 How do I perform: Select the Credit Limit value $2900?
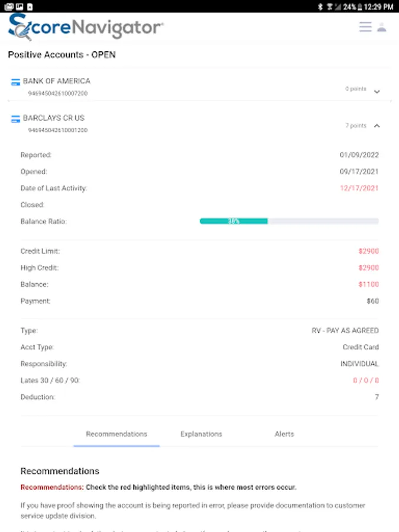click(x=368, y=251)
